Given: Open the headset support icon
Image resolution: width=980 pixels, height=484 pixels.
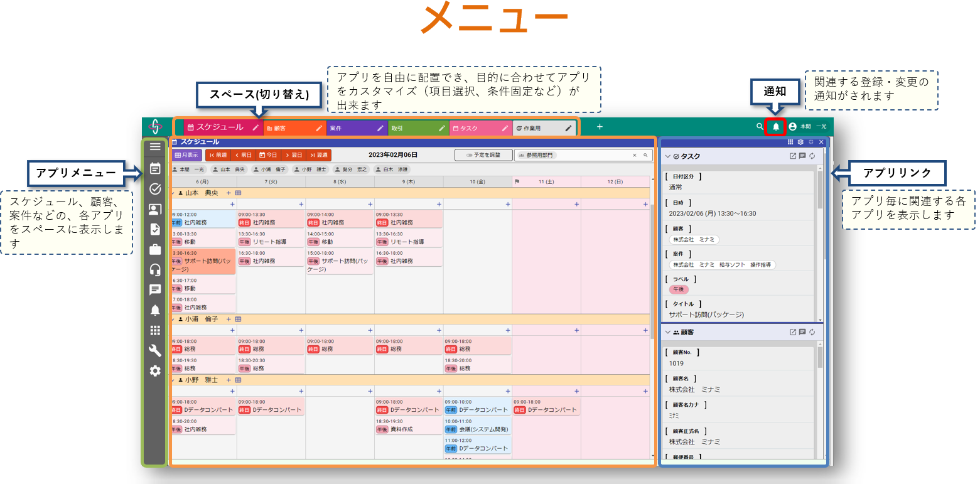Looking at the screenshot, I should click(x=155, y=270).
